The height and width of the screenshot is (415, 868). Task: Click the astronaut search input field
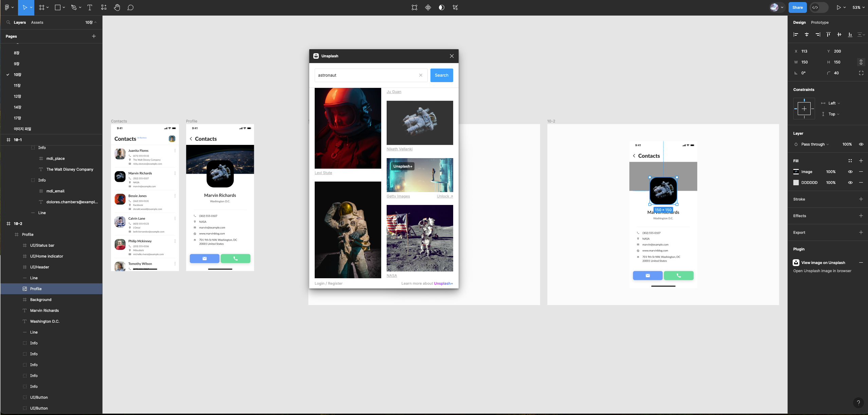click(x=367, y=75)
